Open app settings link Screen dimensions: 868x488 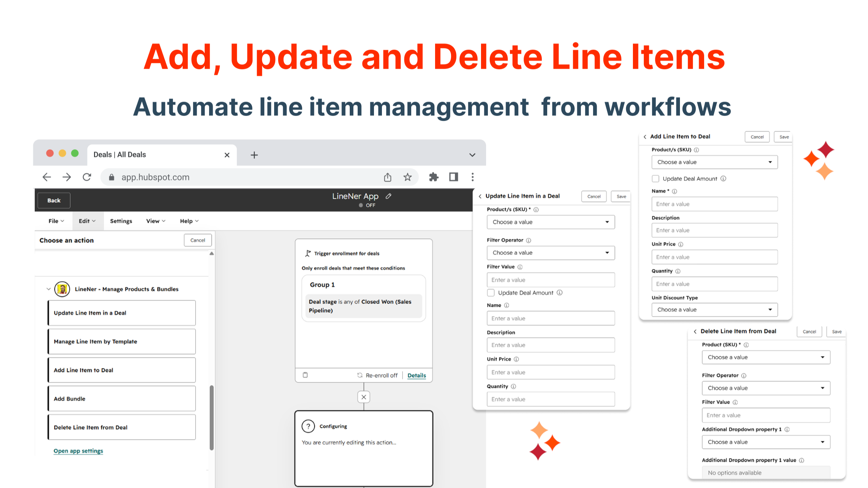[78, 451]
